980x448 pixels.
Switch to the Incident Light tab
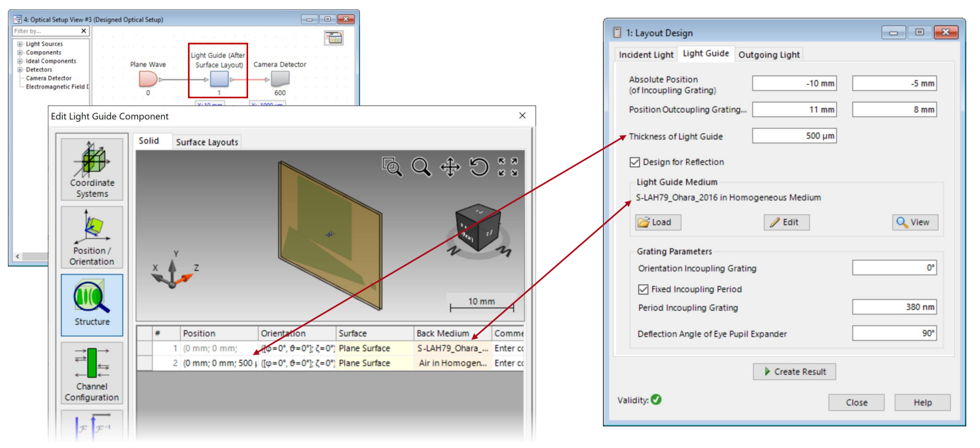(x=646, y=54)
